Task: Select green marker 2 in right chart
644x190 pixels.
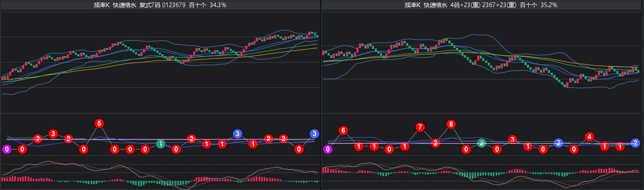Action: 481,143
